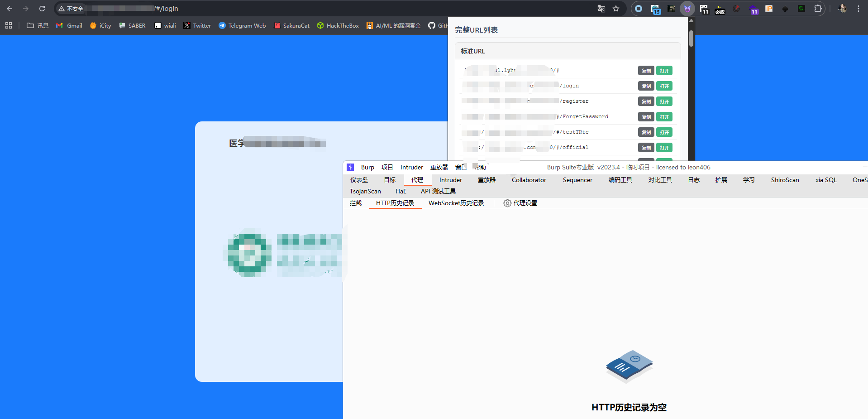Open the Telegram Web bookmark
The width and height of the screenshot is (868, 419).
click(x=242, y=25)
